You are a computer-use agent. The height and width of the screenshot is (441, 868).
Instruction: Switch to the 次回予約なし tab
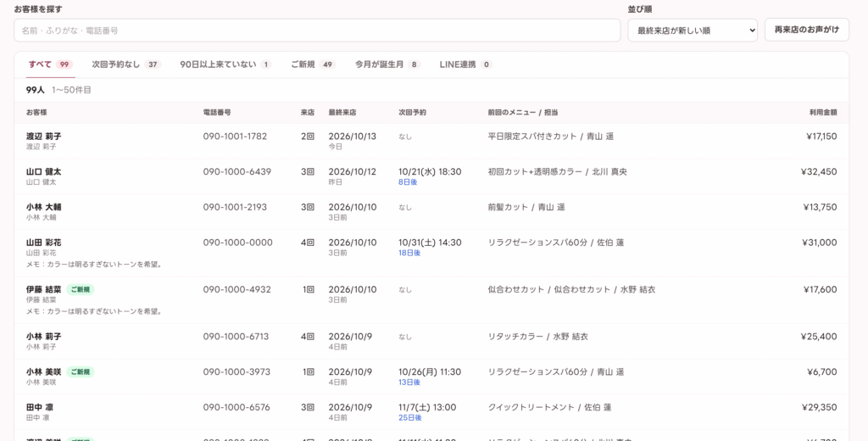click(x=126, y=64)
